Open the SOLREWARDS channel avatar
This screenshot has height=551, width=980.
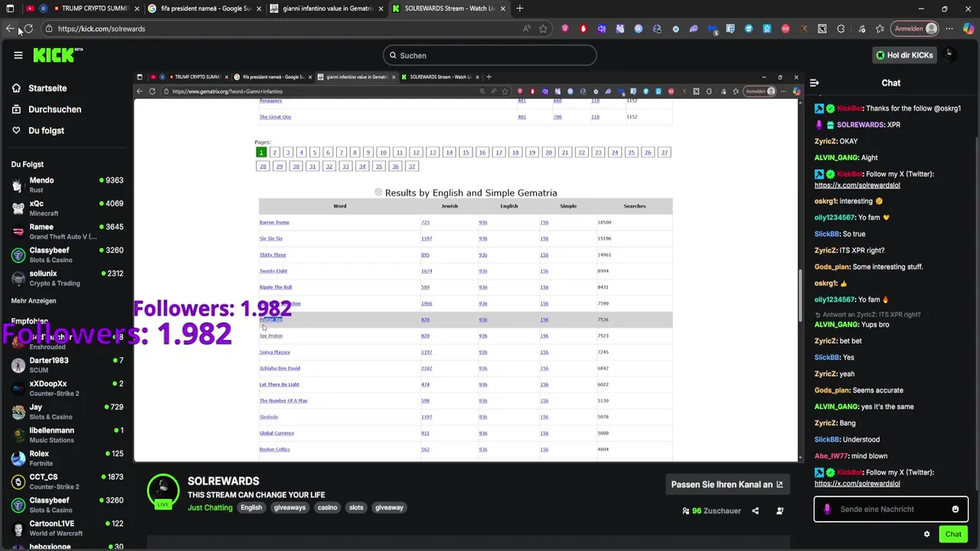(163, 491)
